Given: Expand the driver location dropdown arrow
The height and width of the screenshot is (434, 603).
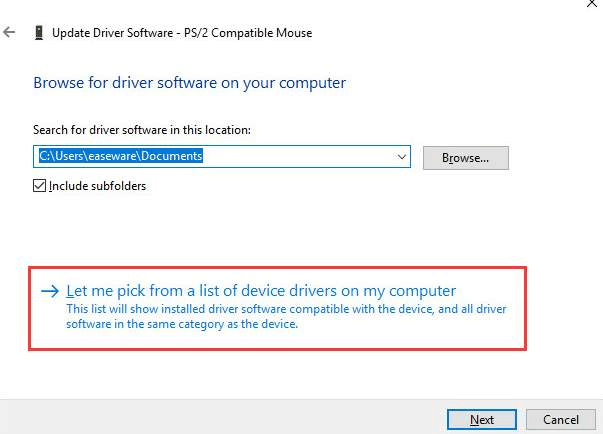Looking at the screenshot, I should click(x=402, y=157).
